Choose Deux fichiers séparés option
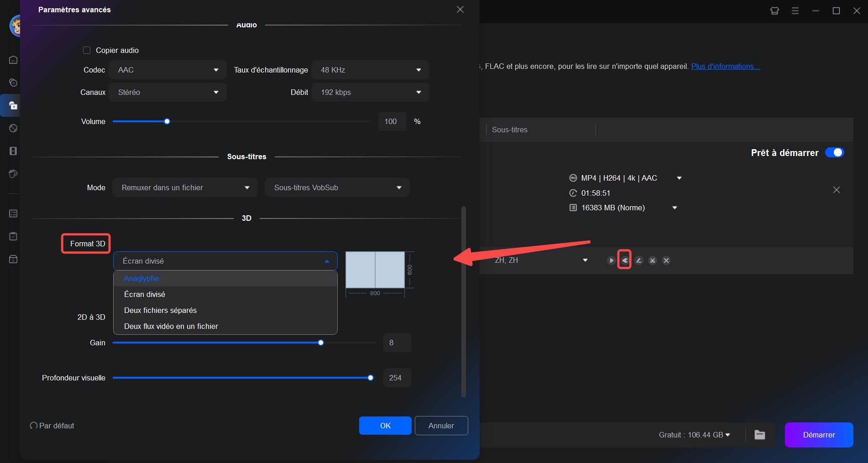This screenshot has height=463, width=868. [x=225, y=310]
